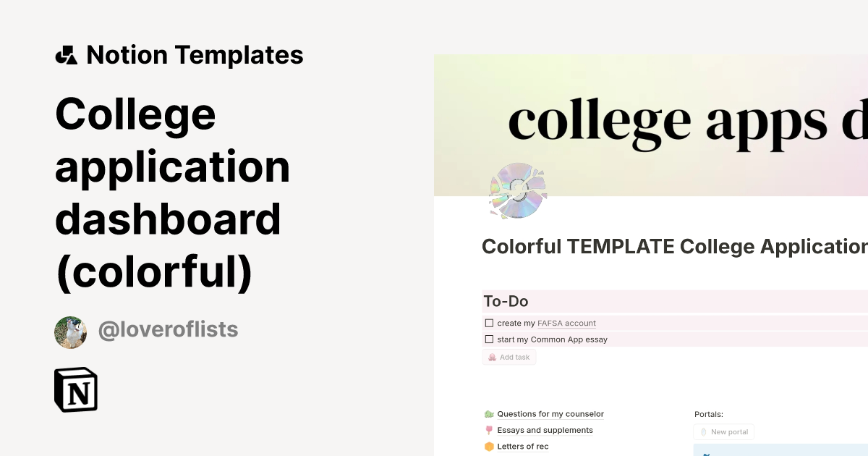The width and height of the screenshot is (868, 456).
Task: Open the Letters of rec page
Action: (x=522, y=447)
